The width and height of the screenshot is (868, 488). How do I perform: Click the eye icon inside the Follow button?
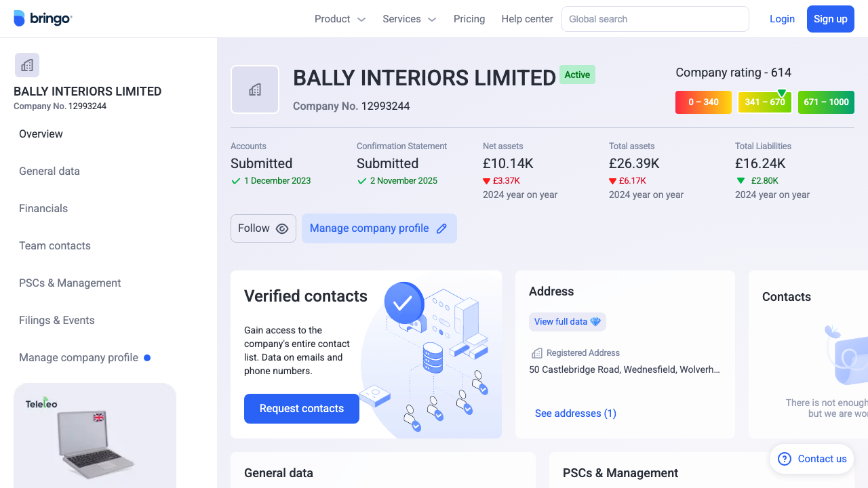tap(282, 228)
